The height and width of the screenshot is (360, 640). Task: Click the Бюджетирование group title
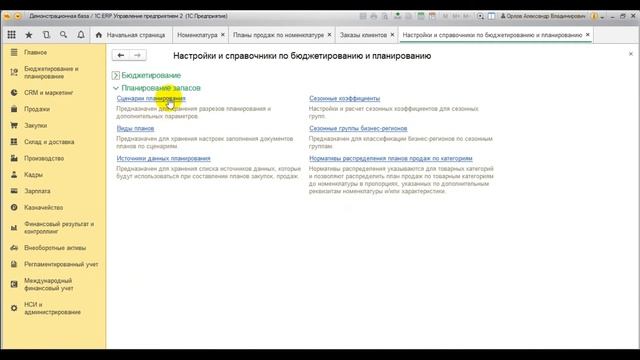(x=151, y=76)
